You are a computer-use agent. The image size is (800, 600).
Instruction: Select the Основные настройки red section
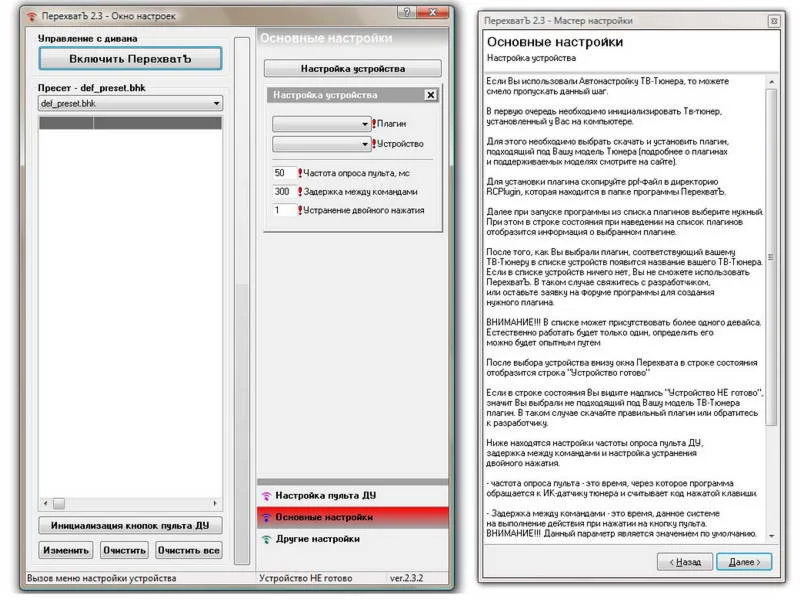[x=353, y=517]
